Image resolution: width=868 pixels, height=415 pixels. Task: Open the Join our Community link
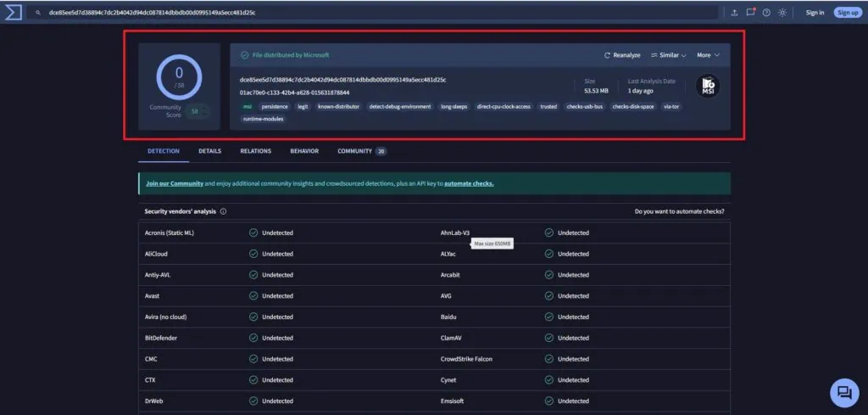click(x=175, y=183)
